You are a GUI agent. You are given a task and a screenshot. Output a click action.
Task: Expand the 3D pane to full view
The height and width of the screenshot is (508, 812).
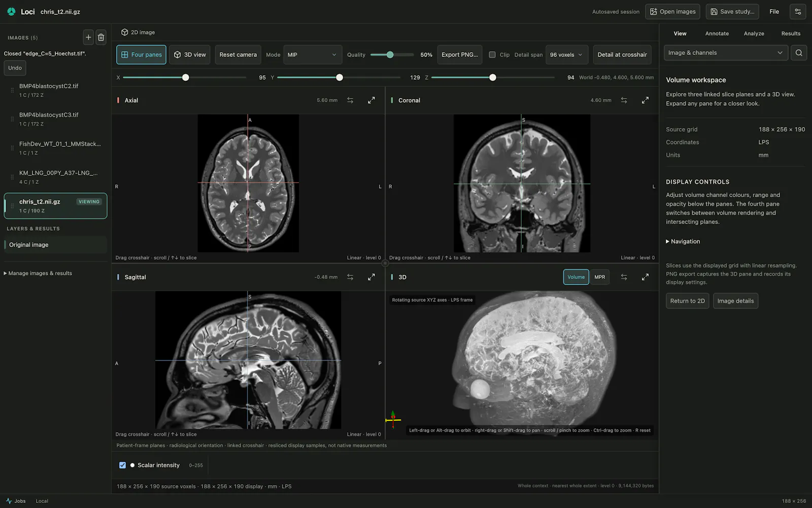(x=645, y=277)
